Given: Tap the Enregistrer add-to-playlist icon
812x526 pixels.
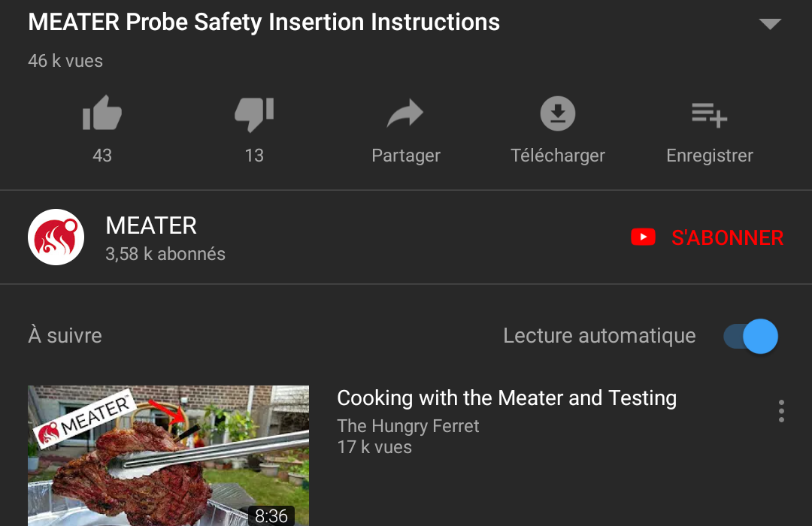Looking at the screenshot, I should coord(710,115).
